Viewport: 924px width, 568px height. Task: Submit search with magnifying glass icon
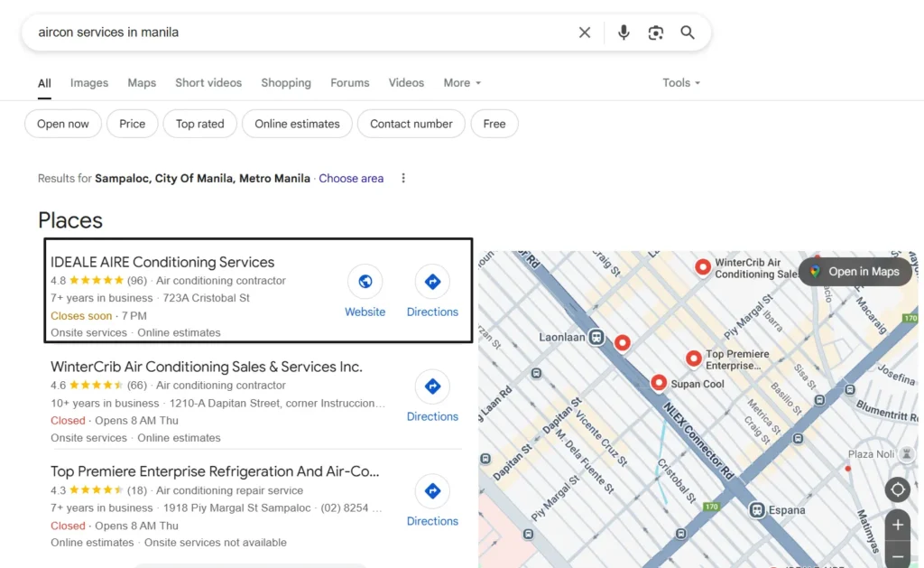coord(688,33)
